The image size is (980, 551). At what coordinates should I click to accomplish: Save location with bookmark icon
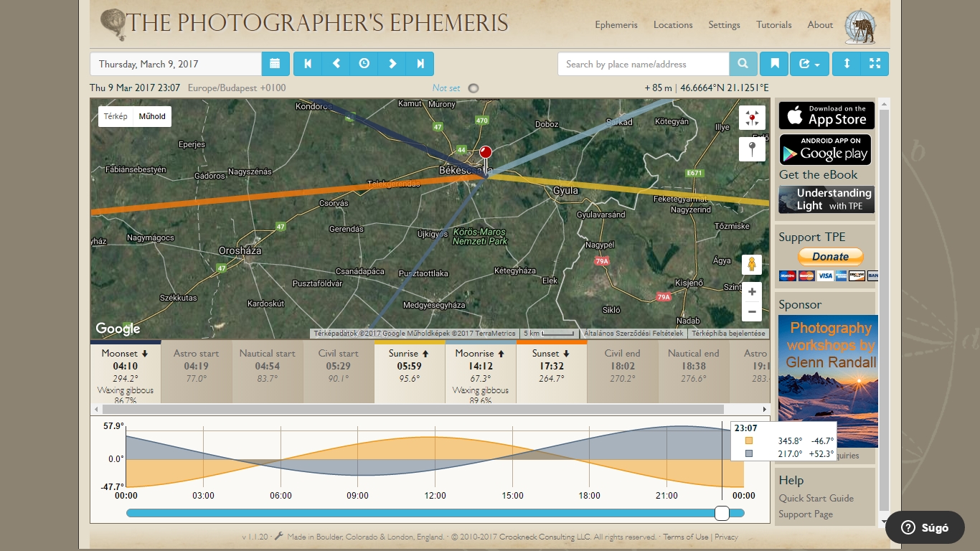(775, 64)
